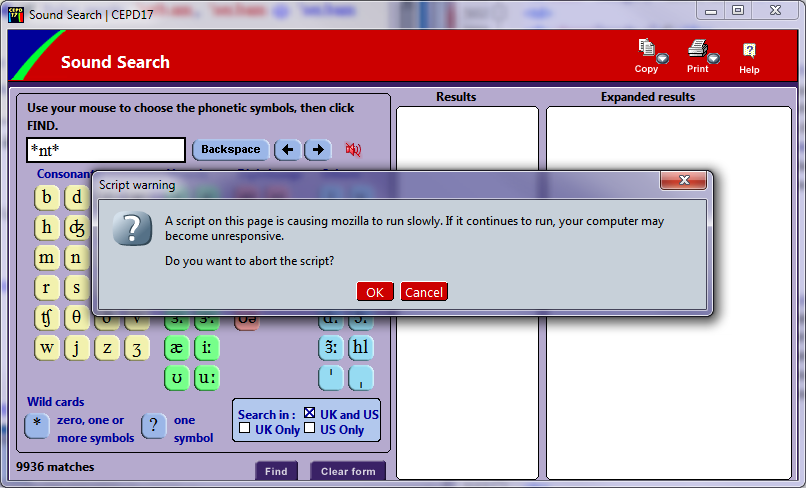Close the Script warning dialog
This screenshot has width=806, height=488.
(x=685, y=181)
